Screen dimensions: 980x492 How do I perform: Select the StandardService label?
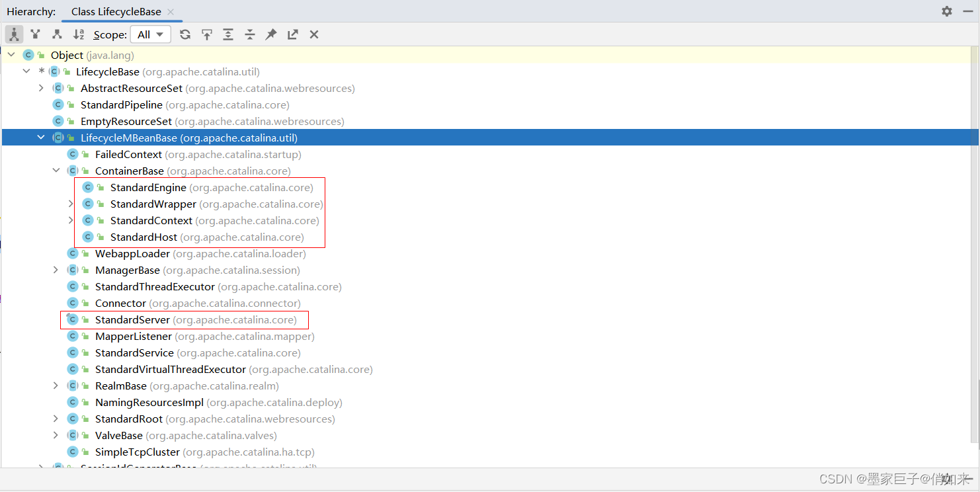(x=134, y=352)
